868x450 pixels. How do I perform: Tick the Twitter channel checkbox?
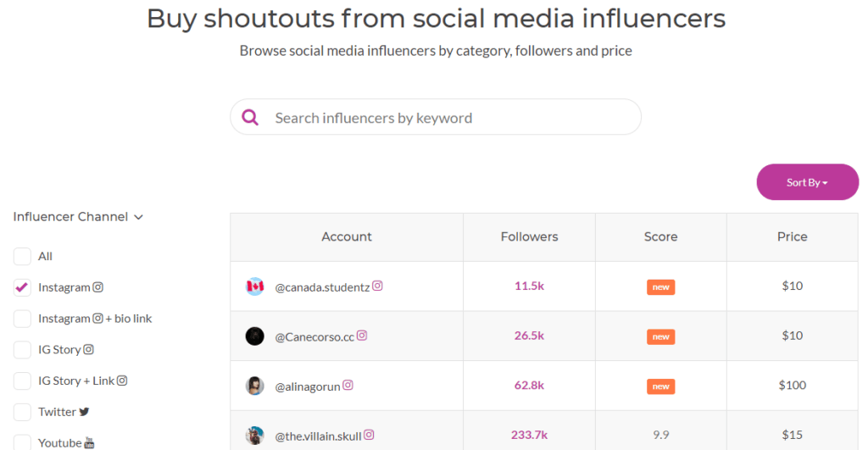[22, 412]
